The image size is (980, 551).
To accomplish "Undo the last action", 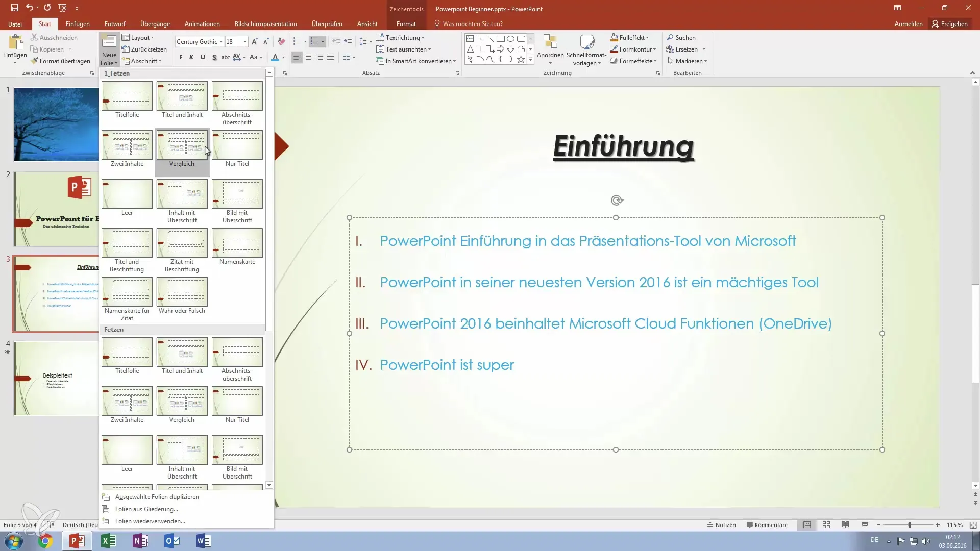I will point(29,8).
